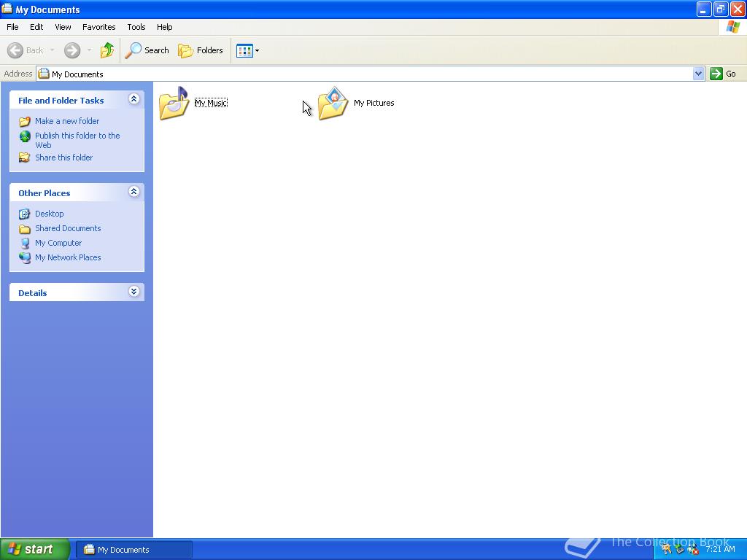Select the My Music folder icon
The width and height of the screenshot is (747, 560).
(174, 103)
